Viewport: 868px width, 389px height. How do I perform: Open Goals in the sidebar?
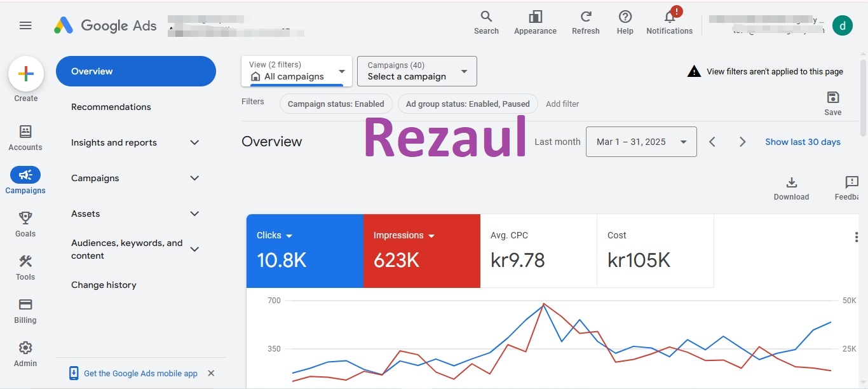pos(25,224)
